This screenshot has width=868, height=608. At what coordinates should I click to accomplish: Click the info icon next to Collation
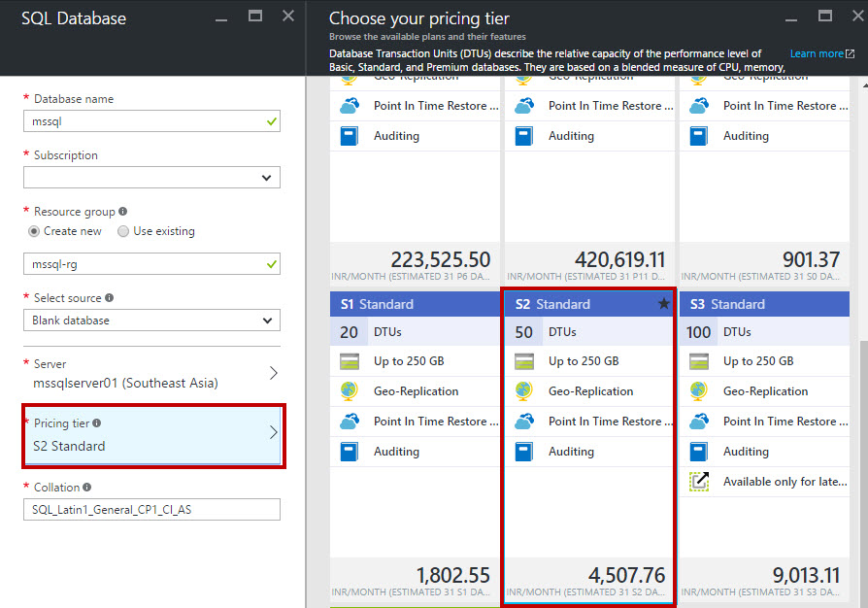[x=87, y=487]
